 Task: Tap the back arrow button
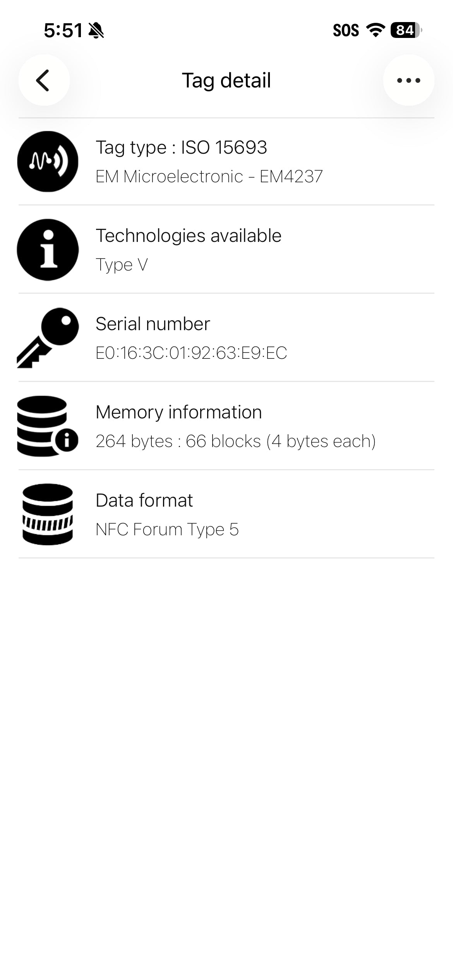coord(44,80)
